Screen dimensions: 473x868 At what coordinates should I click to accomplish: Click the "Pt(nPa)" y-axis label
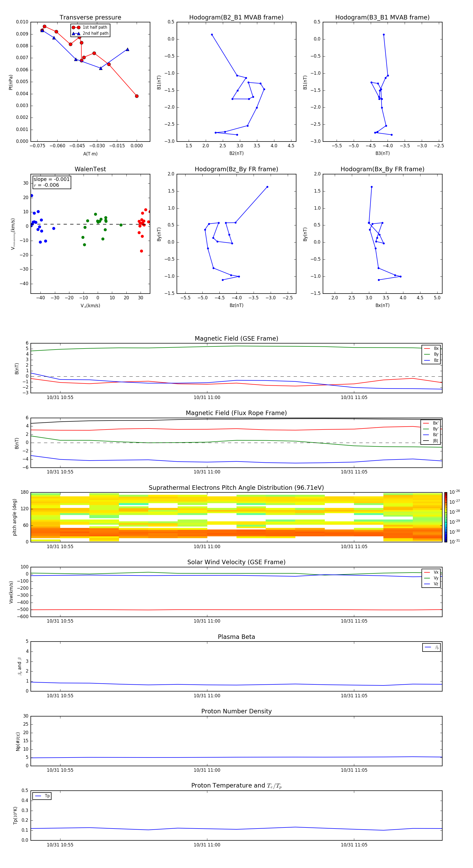11,82
